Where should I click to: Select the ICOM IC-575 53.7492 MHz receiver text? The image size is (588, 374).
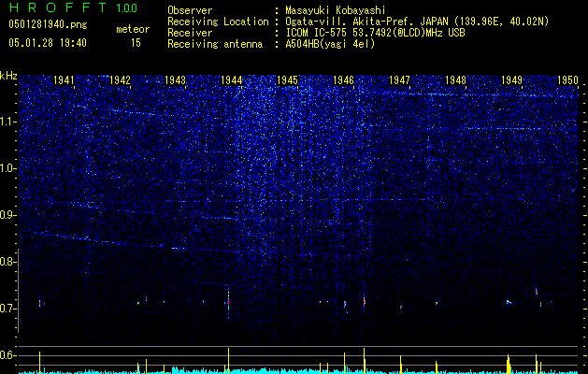click(375, 33)
